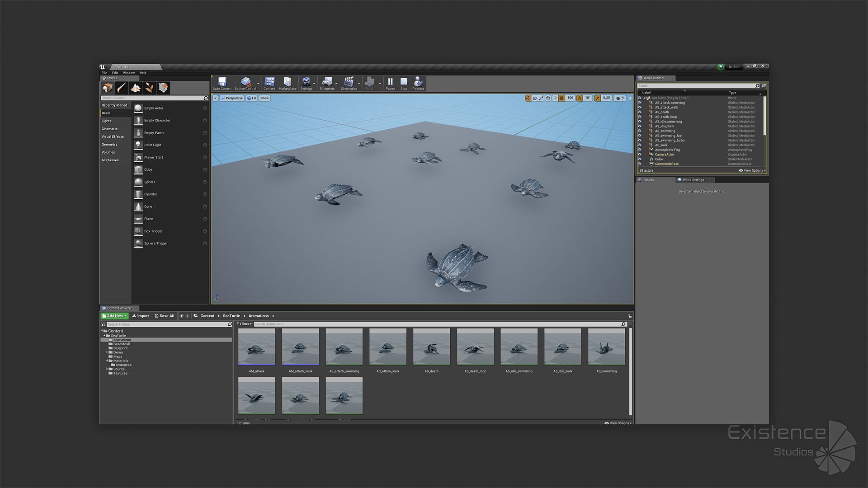Switch to the World Settings tab
This screenshot has width=868, height=488.
693,180
